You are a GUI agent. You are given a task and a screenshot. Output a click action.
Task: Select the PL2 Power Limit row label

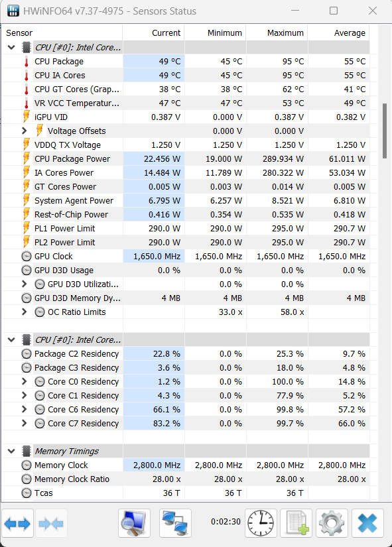click(64, 243)
